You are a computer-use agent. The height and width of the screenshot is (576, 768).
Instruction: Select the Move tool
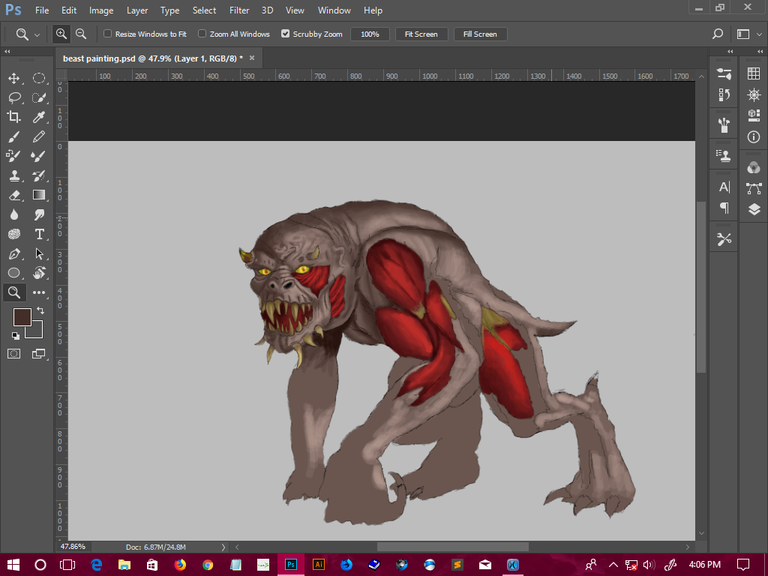click(15, 78)
